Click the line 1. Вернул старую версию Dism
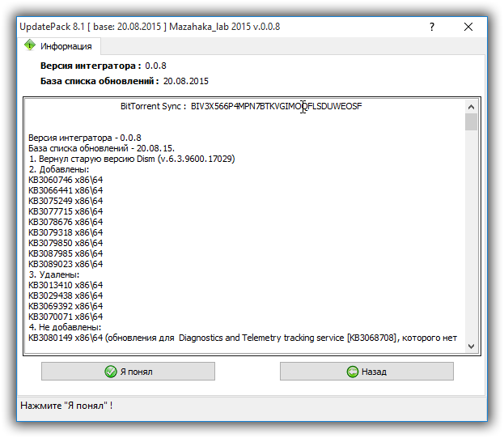The height and width of the screenshot is (438, 504). pos(132,159)
